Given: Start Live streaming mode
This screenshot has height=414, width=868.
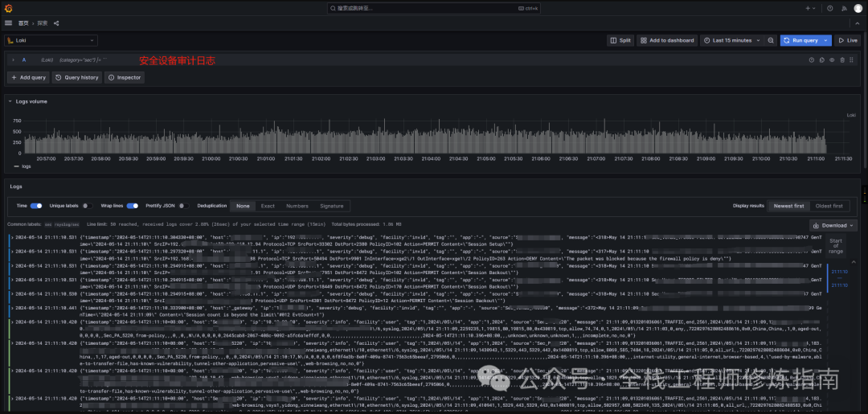Looking at the screenshot, I should tap(848, 40).
